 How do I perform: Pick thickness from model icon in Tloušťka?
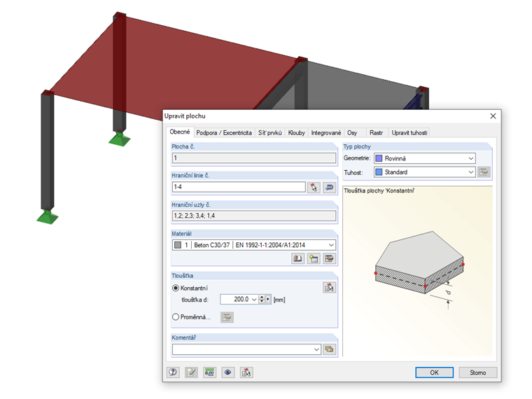click(x=329, y=288)
